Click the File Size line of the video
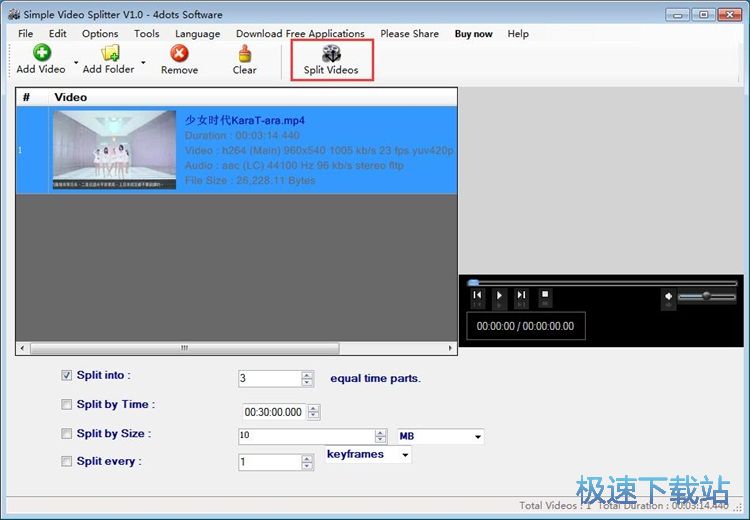The height and width of the screenshot is (520, 750). 250,180
